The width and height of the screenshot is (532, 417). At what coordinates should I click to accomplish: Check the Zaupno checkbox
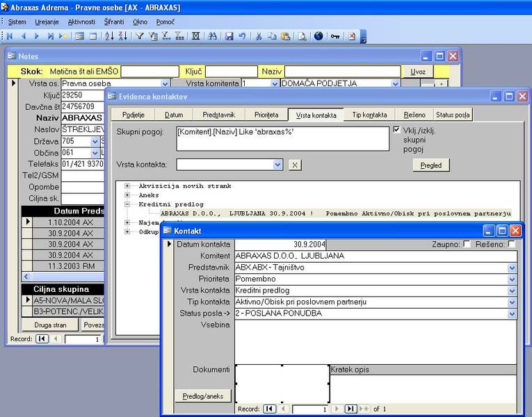pyautogui.click(x=467, y=244)
